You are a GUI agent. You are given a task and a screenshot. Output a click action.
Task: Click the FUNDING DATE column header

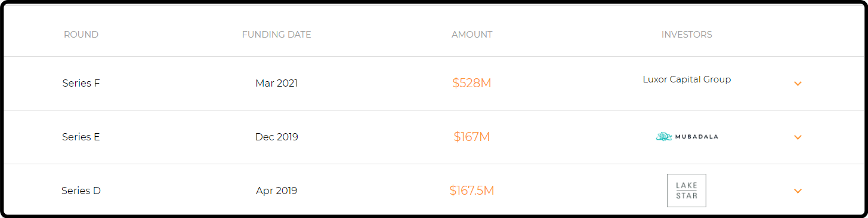tap(277, 35)
